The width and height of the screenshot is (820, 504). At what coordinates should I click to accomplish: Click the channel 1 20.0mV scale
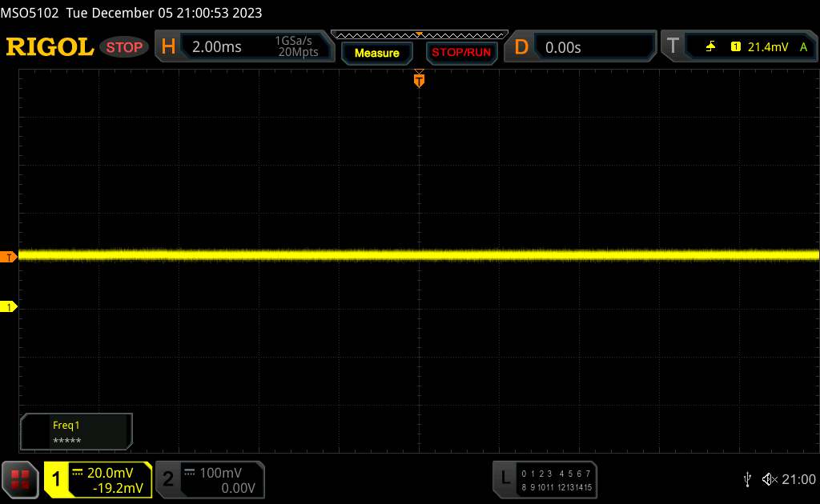pos(111,473)
